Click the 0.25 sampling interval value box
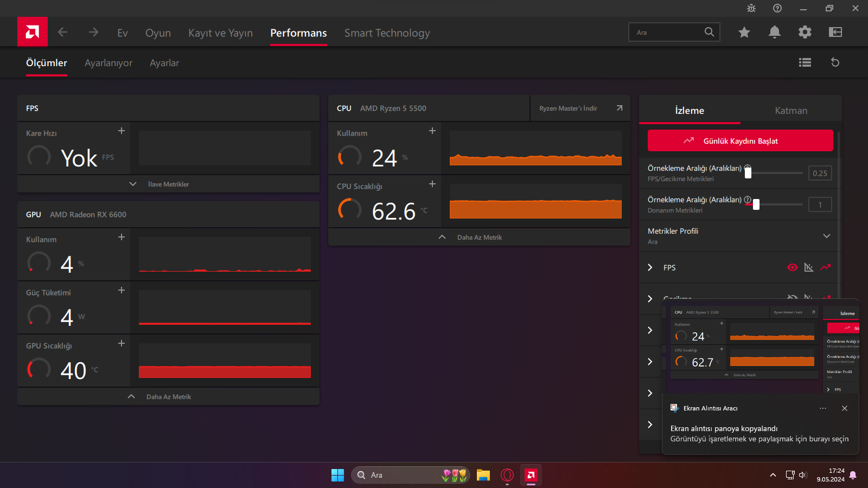This screenshot has width=868, height=488. [x=820, y=173]
